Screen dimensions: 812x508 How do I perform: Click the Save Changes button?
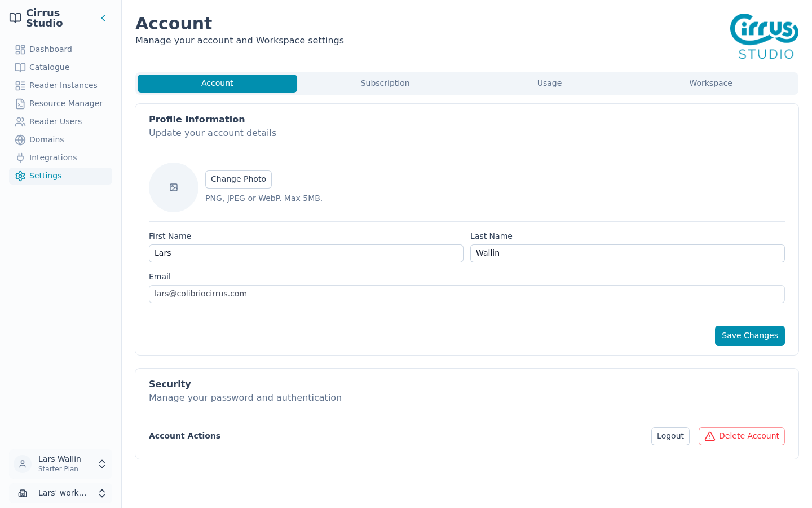click(750, 336)
